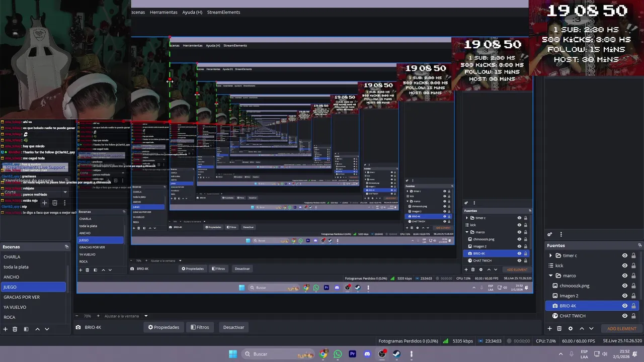Move scene down in main Escenas dock
Viewport: 644px width, 362px height.
click(47, 329)
